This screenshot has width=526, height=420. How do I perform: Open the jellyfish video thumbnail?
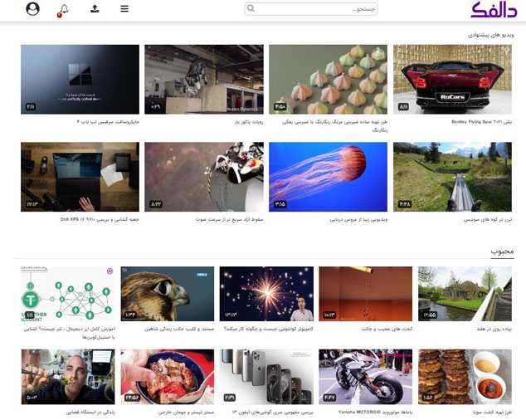tap(328, 177)
